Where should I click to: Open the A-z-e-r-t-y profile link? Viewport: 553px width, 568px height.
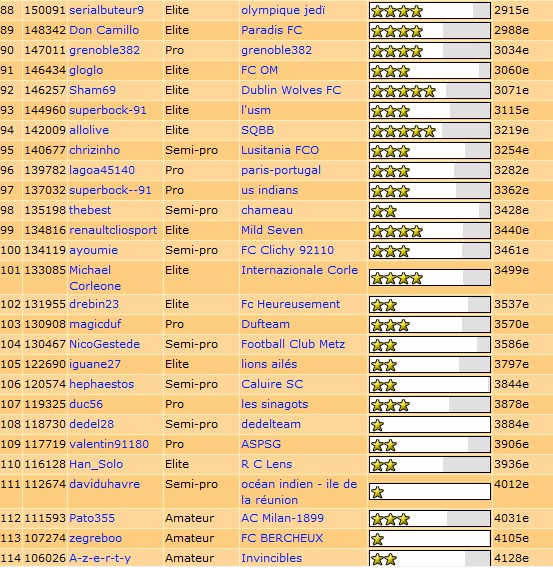[x=100, y=558]
